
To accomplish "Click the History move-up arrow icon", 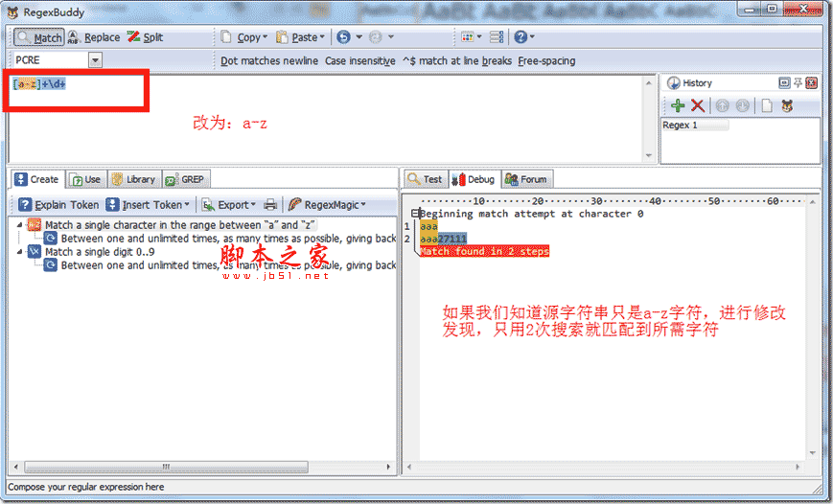I will click(x=722, y=105).
